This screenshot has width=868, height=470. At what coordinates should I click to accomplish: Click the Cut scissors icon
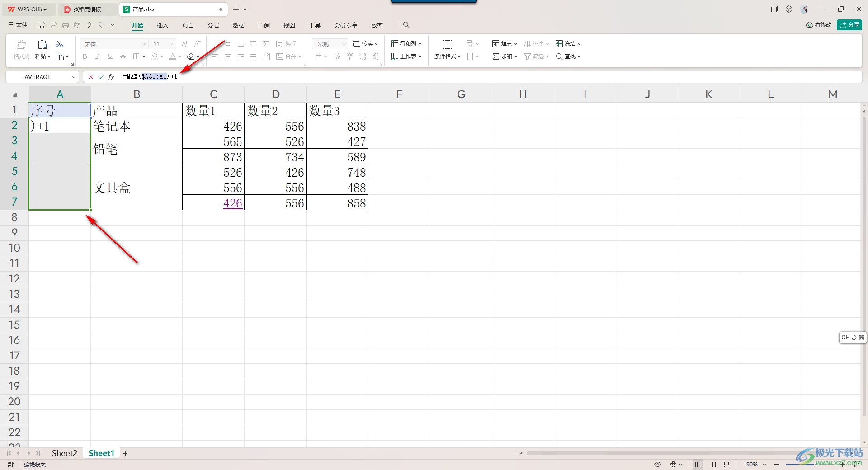[x=59, y=44]
